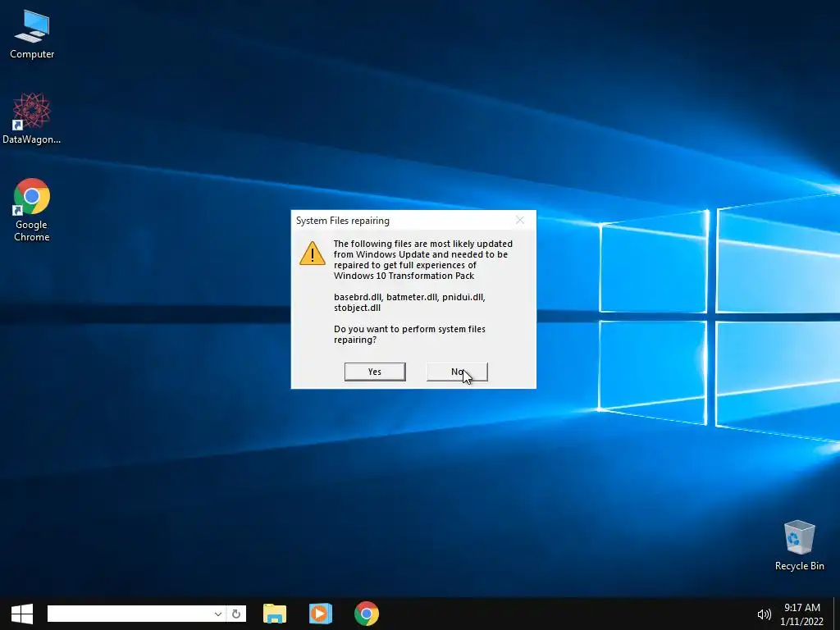840x630 pixels.
Task: Select the Recycle Bin icon
Action: tap(799, 545)
